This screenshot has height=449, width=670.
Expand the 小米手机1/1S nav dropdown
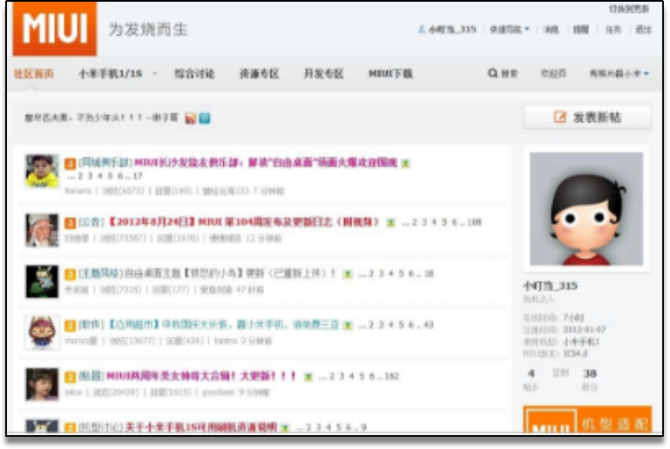(x=110, y=74)
